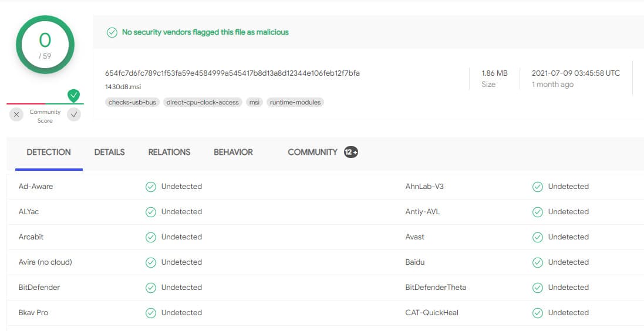Click the 0/59 detection score circle

45,45
